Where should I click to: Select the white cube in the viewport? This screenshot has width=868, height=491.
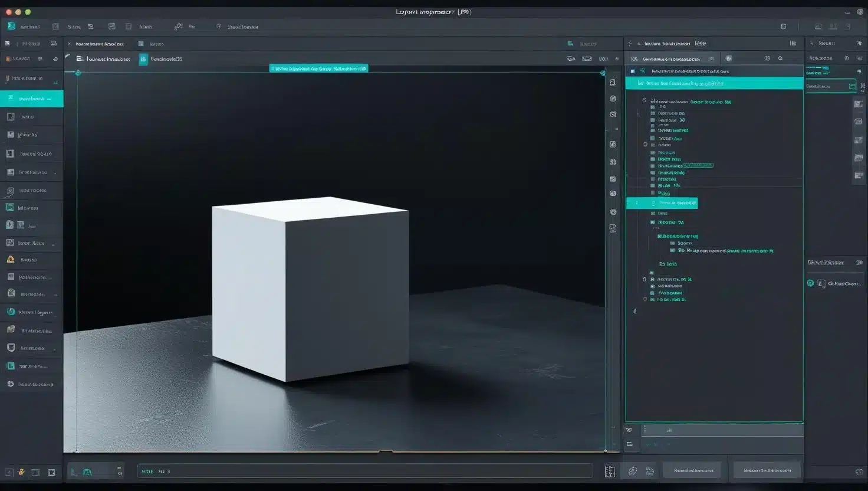pos(311,289)
